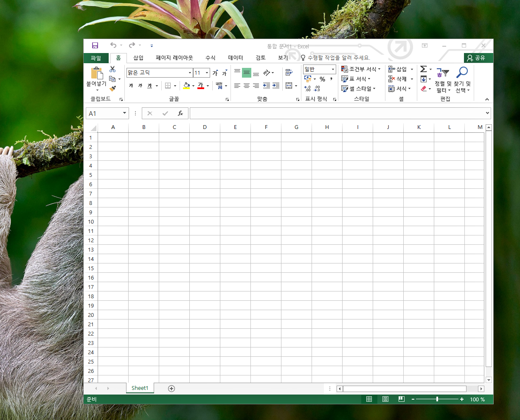Viewport: 520px width, 420px height.
Task: Switch to the 검토 tab
Action: pos(261,58)
